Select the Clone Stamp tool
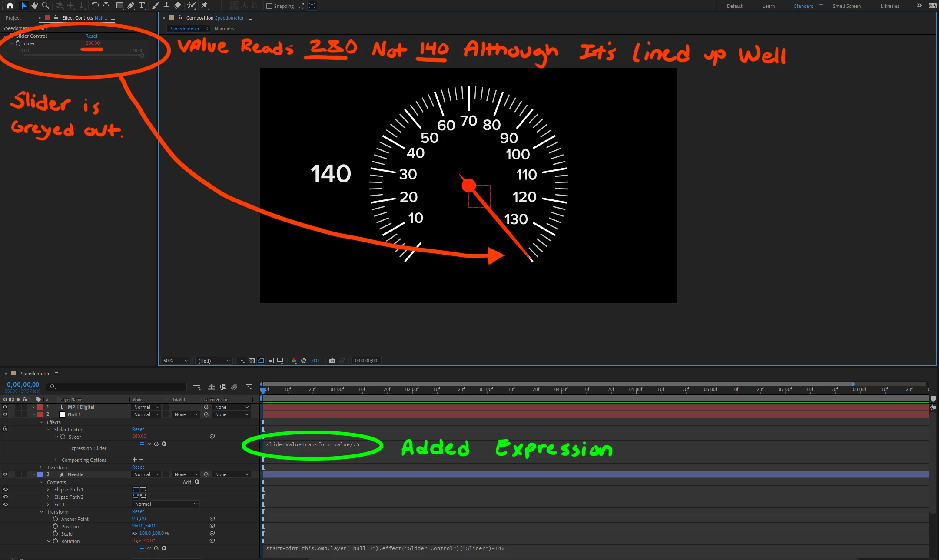Screen dimensions: 939x560 coord(166,6)
